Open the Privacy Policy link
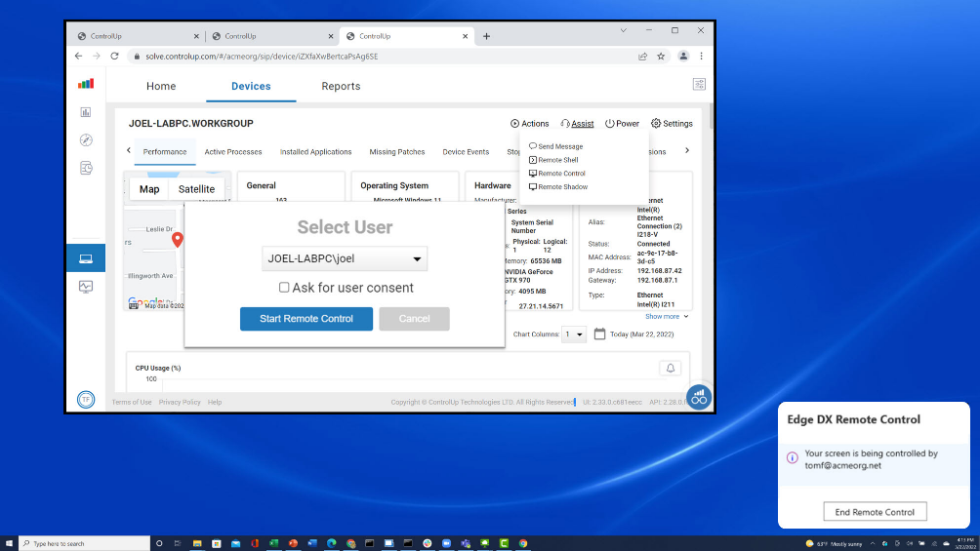The image size is (980, 551). point(180,403)
